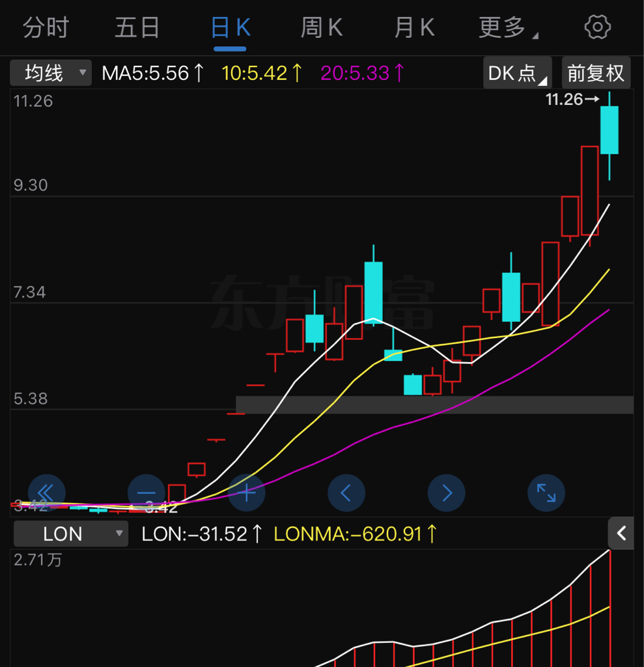
Task: Switch to 月K tab
Action: [x=415, y=27]
